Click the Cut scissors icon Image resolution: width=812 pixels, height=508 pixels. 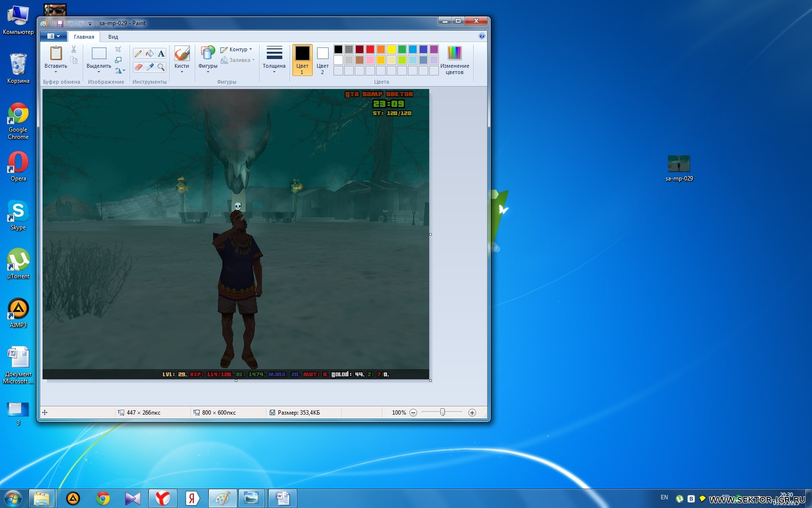click(x=73, y=49)
